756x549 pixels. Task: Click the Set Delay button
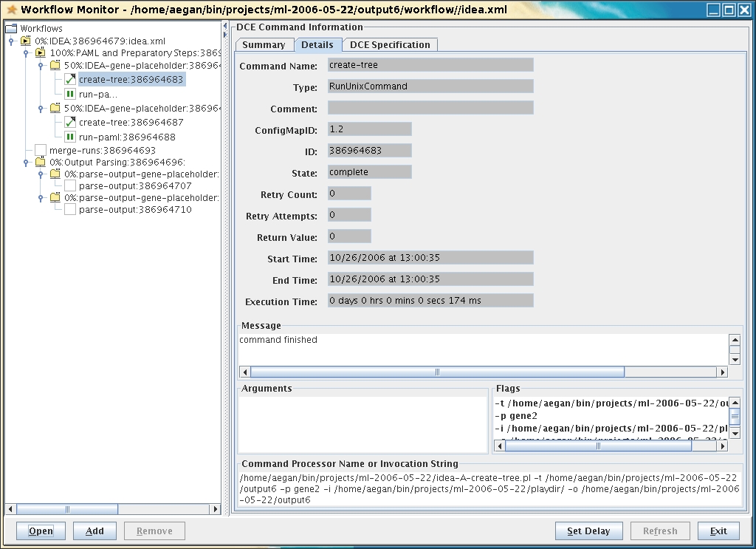tap(588, 531)
